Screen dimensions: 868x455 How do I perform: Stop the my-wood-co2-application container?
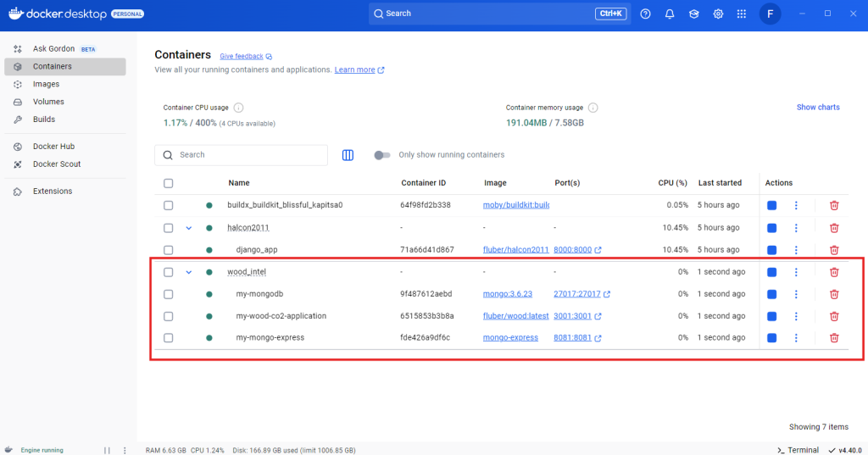coord(771,316)
